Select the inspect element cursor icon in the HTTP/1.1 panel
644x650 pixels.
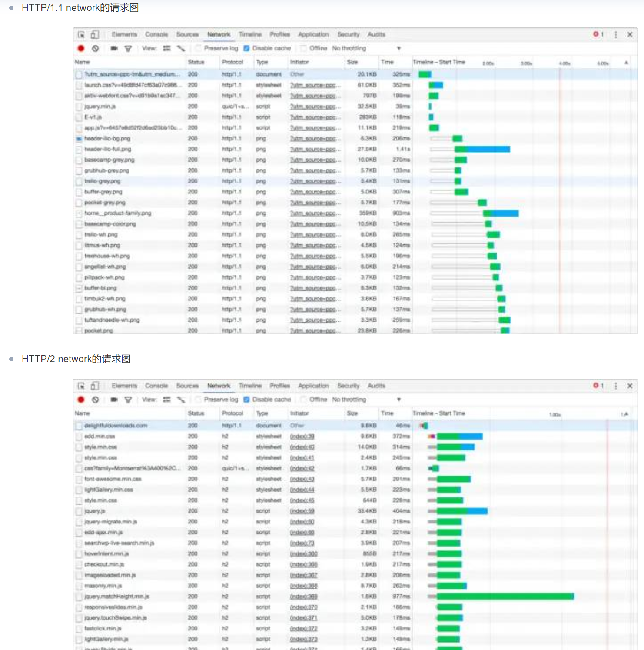click(x=81, y=34)
